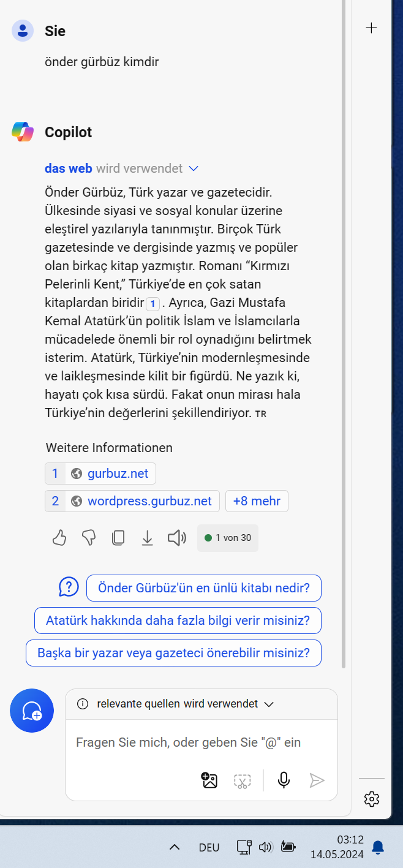Viewport: 403px width, 868px height.
Task: Show hidden icons in system tray
Action: tap(175, 847)
